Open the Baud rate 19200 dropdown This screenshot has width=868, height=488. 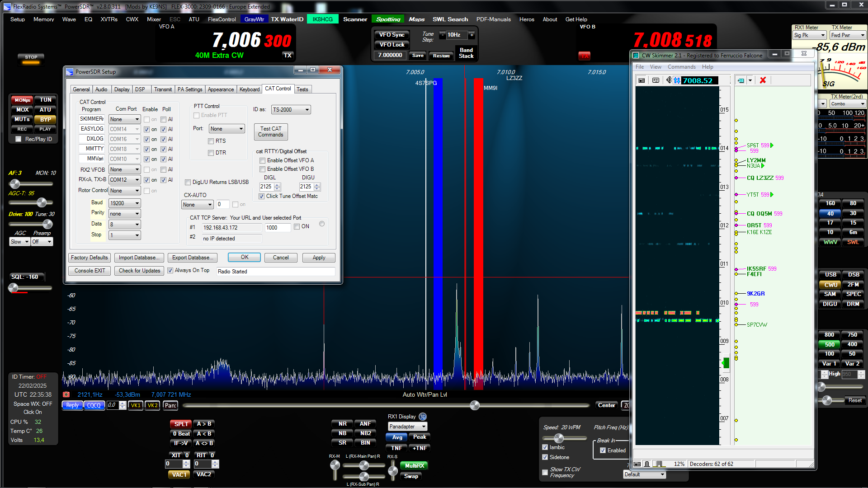125,203
